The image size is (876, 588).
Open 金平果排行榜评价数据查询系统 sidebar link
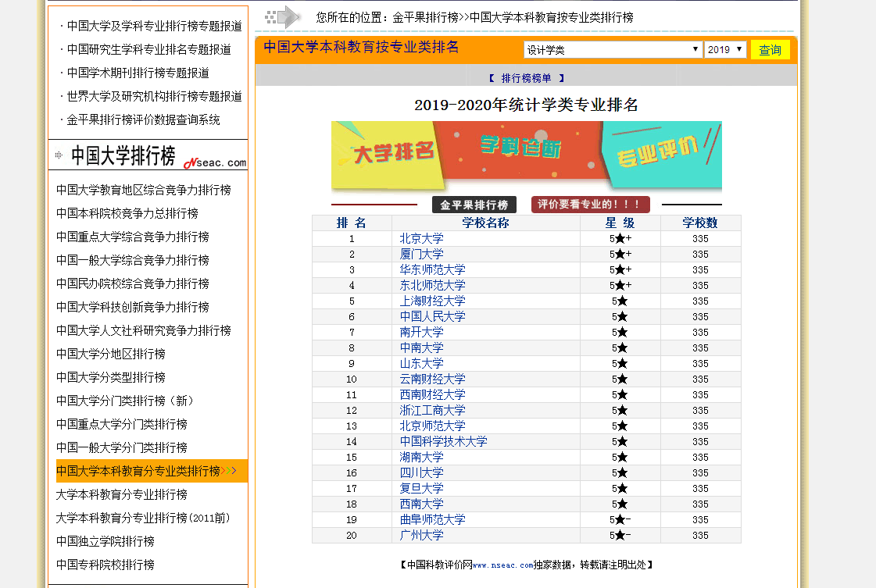click(x=143, y=120)
